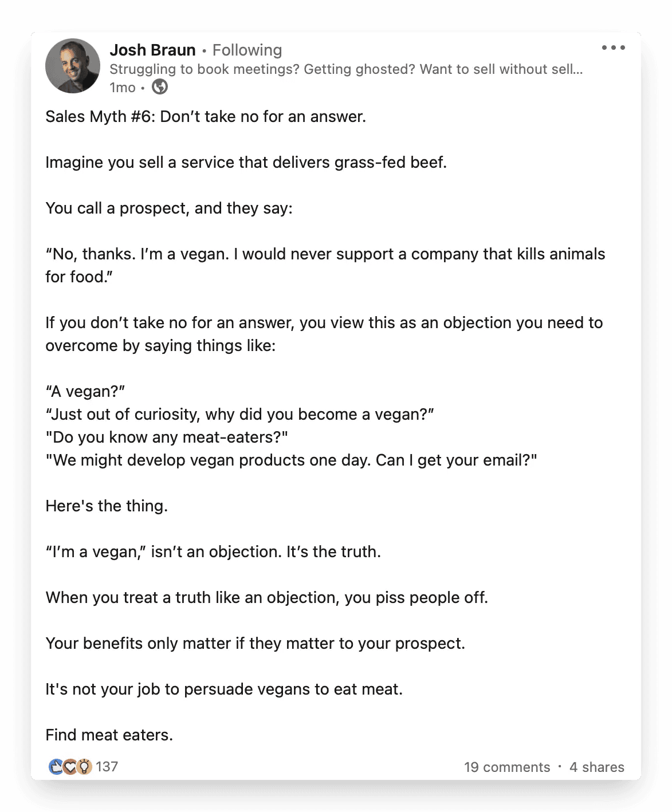This screenshot has height=812, width=672.
Task: Click the 'Imagine you sell a service' sentence
Action: click(x=246, y=163)
